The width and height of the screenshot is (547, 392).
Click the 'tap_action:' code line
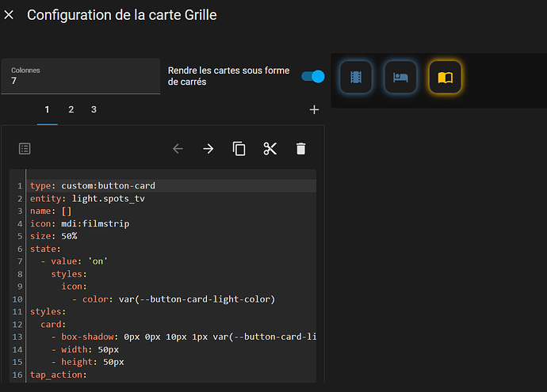(58, 375)
